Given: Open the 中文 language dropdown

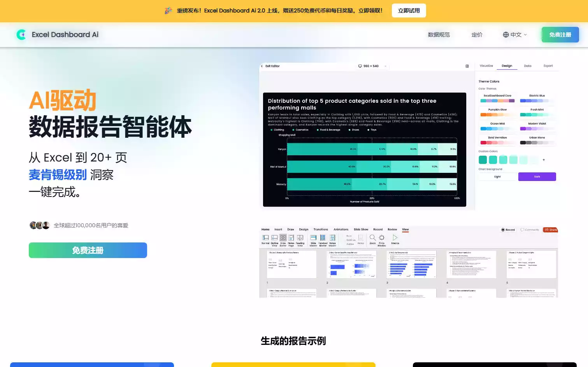Looking at the screenshot, I should (514, 35).
